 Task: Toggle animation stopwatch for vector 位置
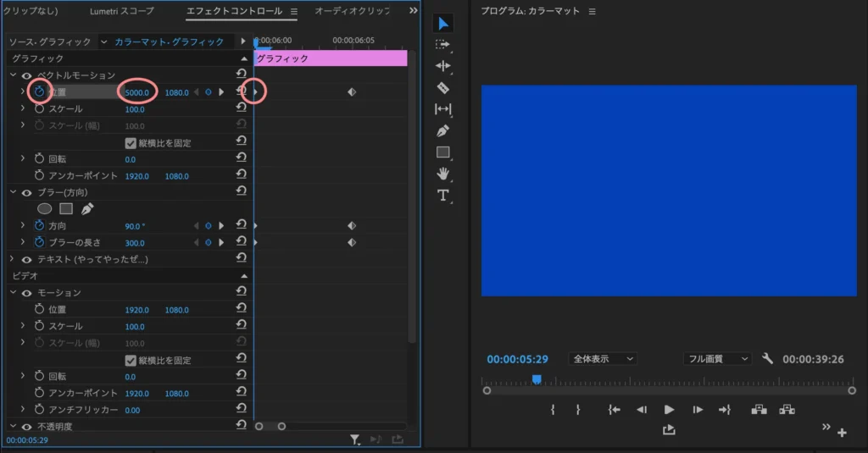(x=39, y=91)
